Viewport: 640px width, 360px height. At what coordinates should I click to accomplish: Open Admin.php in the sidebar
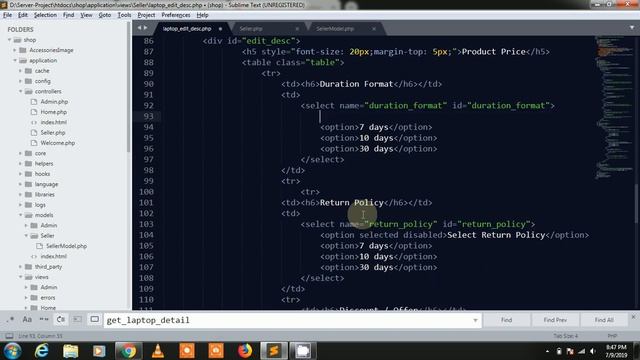(x=54, y=102)
